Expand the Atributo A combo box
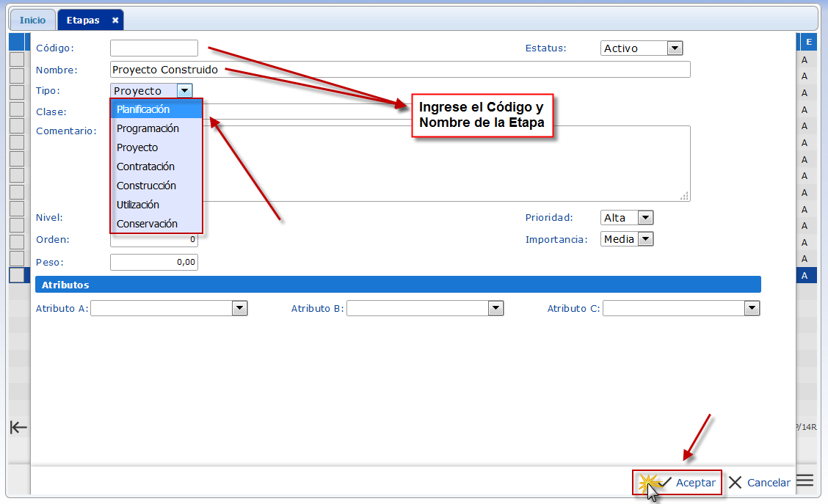 pos(239,309)
